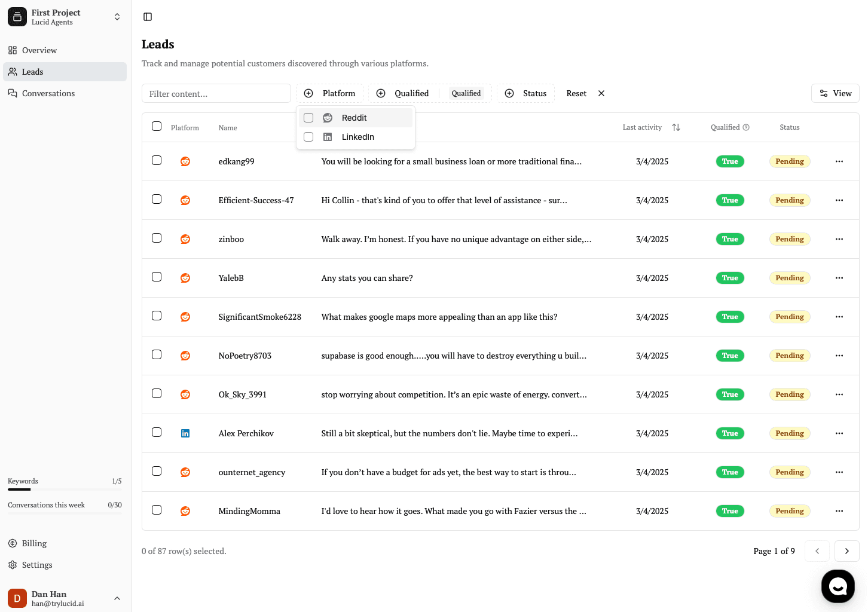Check the Reddit filter checkbox

pyautogui.click(x=308, y=118)
